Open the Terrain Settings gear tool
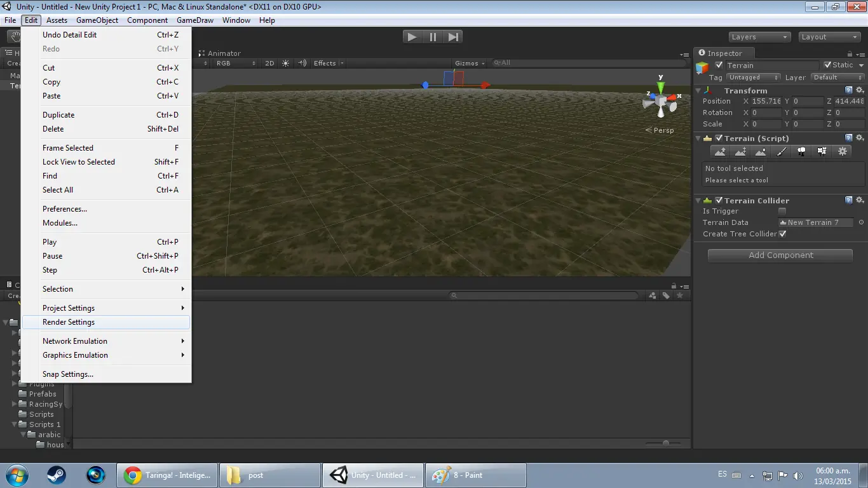868x488 pixels. (x=843, y=151)
